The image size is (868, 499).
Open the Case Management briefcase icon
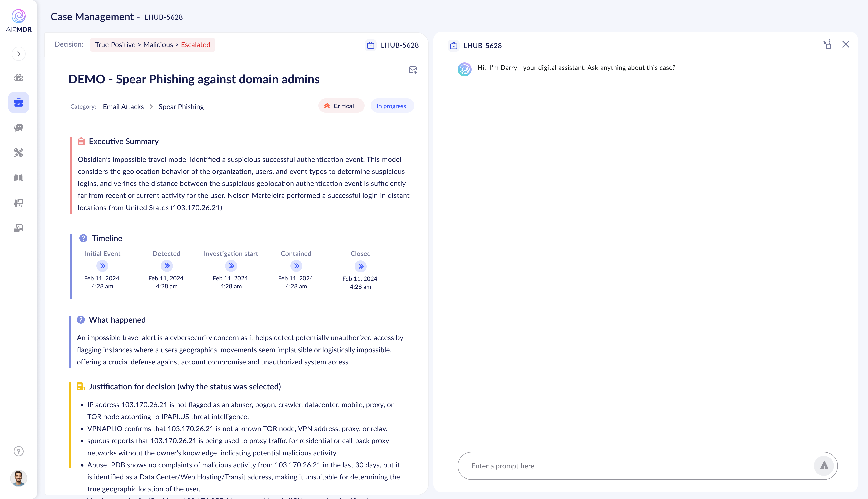19,103
